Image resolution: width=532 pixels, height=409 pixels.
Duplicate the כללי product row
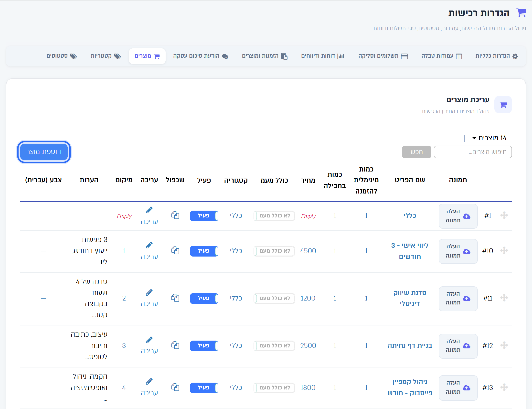point(175,215)
